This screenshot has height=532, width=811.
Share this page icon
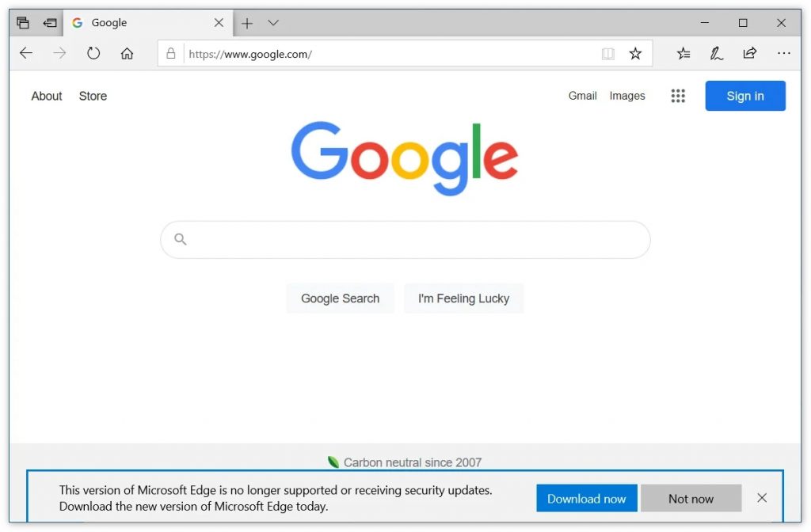(749, 53)
